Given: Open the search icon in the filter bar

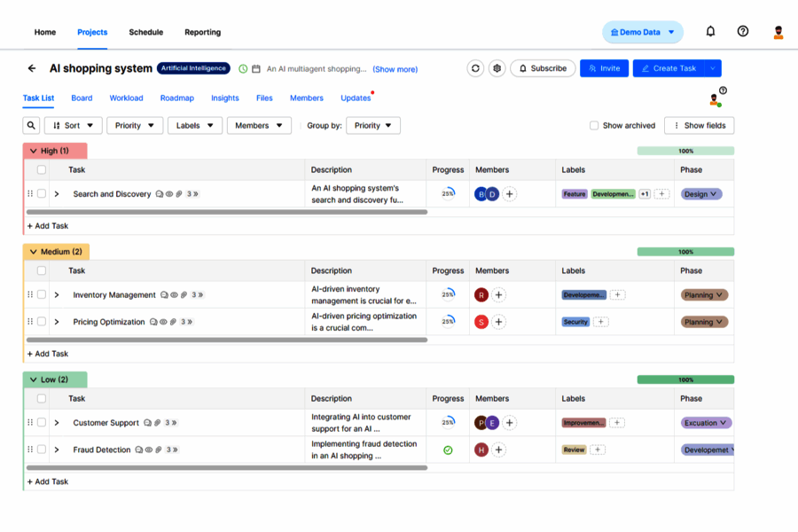Looking at the screenshot, I should point(31,125).
